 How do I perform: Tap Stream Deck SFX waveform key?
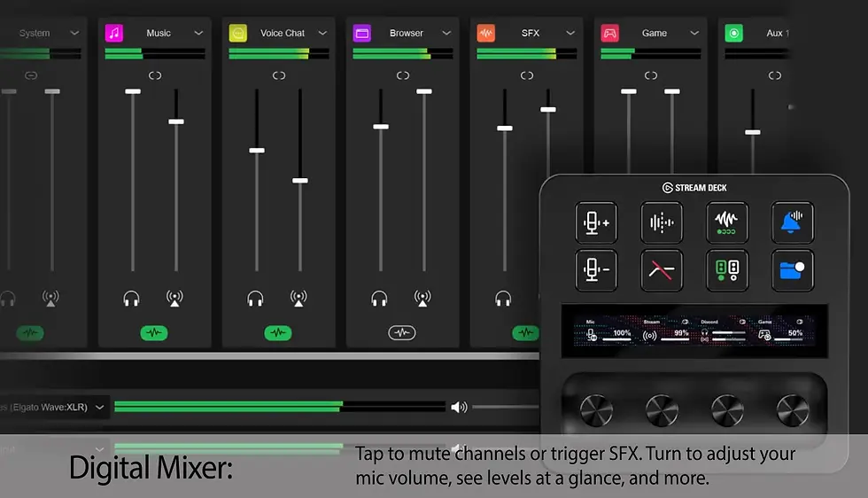[x=727, y=222]
